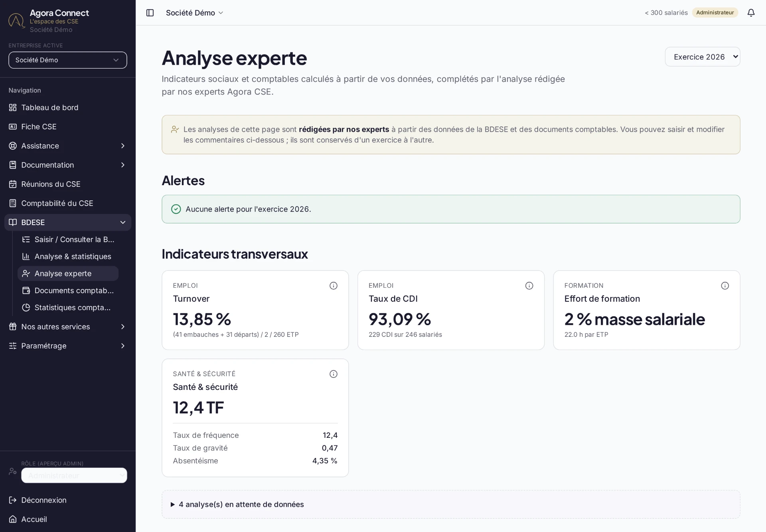Image resolution: width=766 pixels, height=532 pixels.
Task: Click the Turnover 13,85 % value
Action: click(202, 319)
